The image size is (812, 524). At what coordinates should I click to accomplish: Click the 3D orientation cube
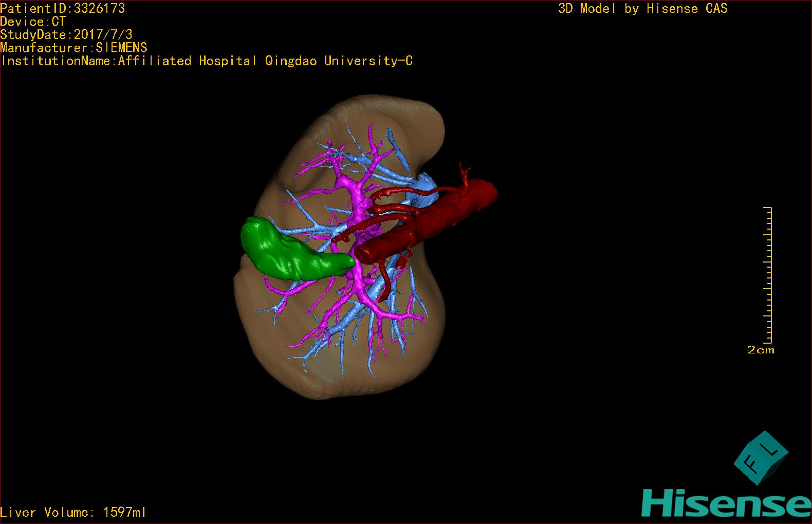tap(761, 458)
